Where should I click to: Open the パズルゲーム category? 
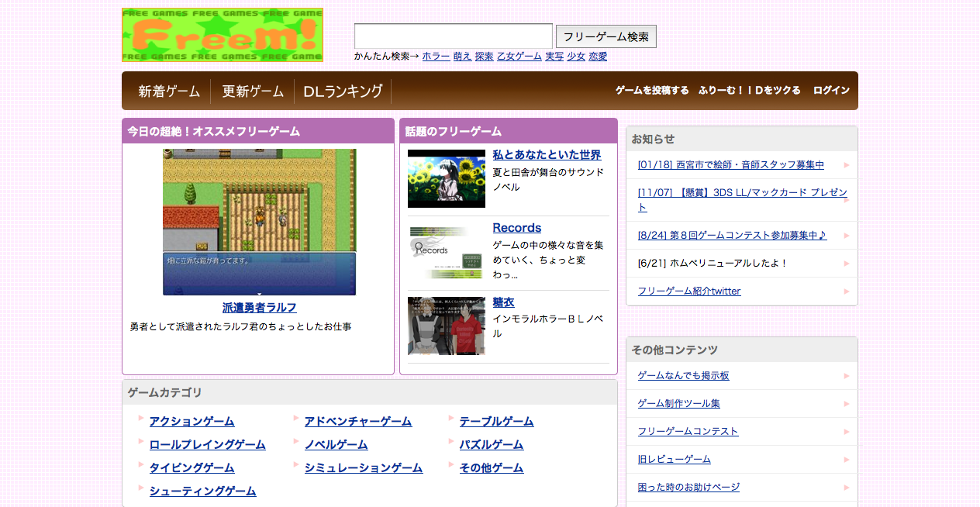(492, 445)
